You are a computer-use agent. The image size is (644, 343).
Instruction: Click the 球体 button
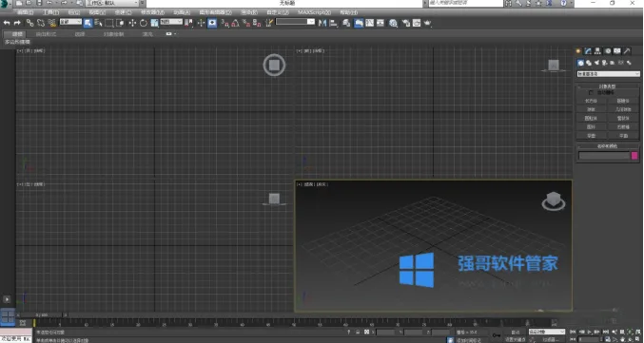pos(592,109)
